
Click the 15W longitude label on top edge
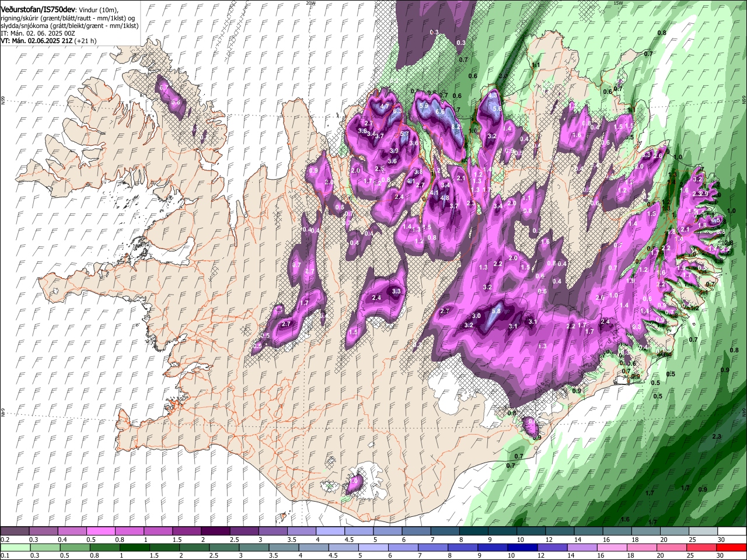(618, 3)
